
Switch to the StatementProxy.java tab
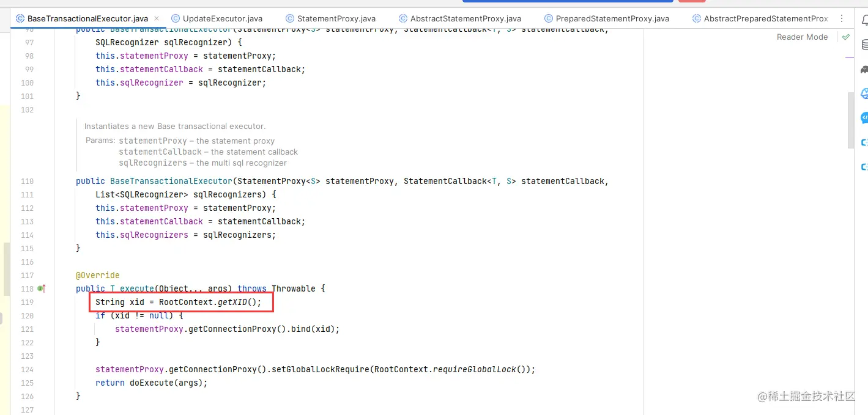(330, 19)
